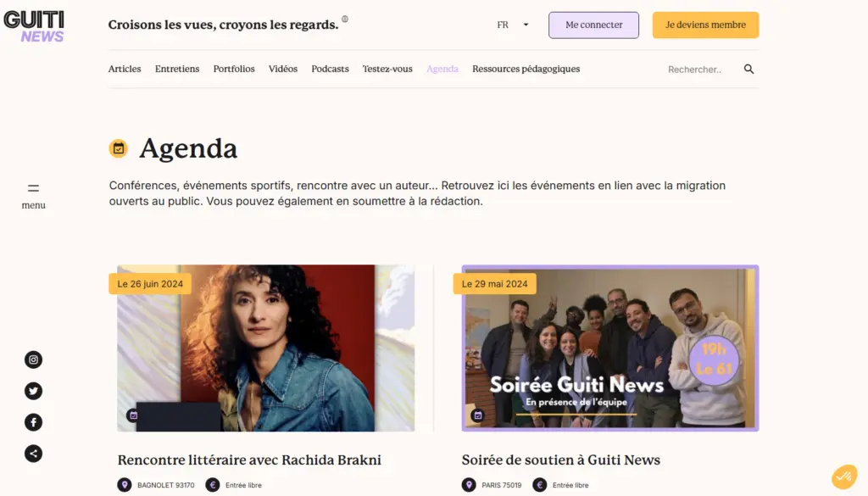
Task: Click the BAGNOLET 93170 location text
Action: (166, 485)
